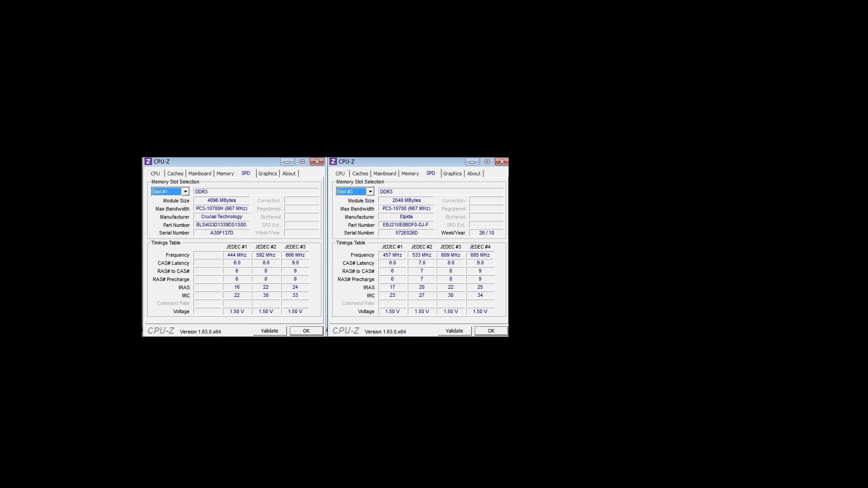Minimize the left CPU-Z window
Viewport: 868px width, 488px height.
(287, 162)
